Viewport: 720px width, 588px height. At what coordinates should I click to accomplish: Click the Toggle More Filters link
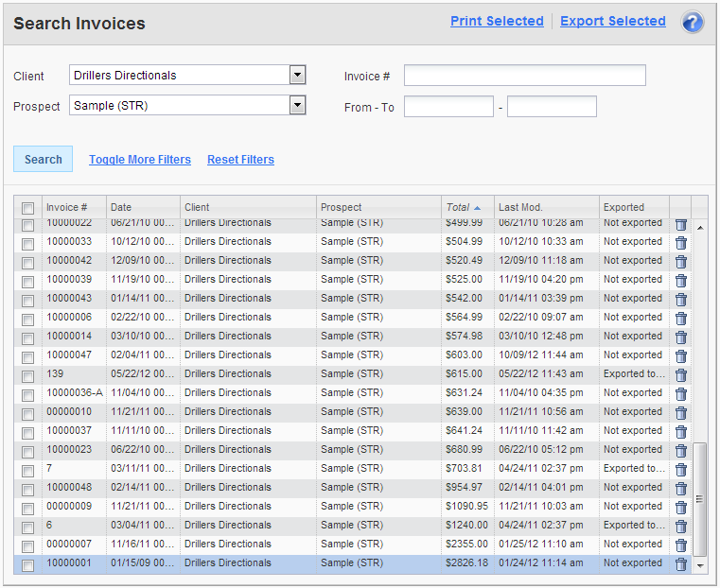point(140,160)
